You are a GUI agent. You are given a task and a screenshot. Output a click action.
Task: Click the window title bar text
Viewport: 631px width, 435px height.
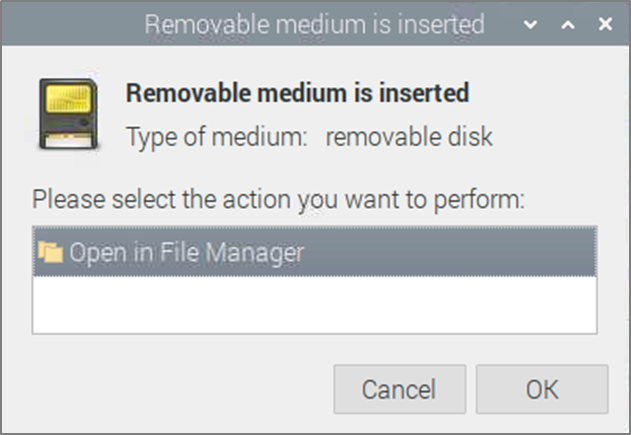click(x=314, y=24)
